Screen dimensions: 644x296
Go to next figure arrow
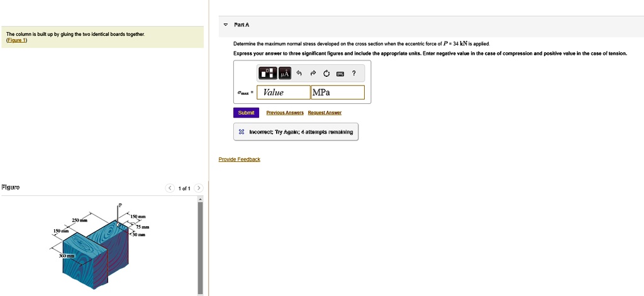tap(198, 188)
